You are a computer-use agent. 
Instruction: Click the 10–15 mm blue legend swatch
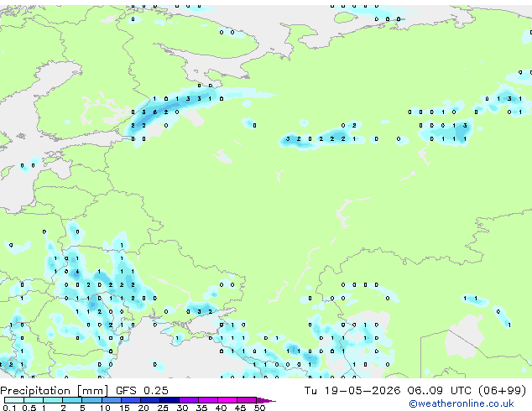[x=111, y=400]
